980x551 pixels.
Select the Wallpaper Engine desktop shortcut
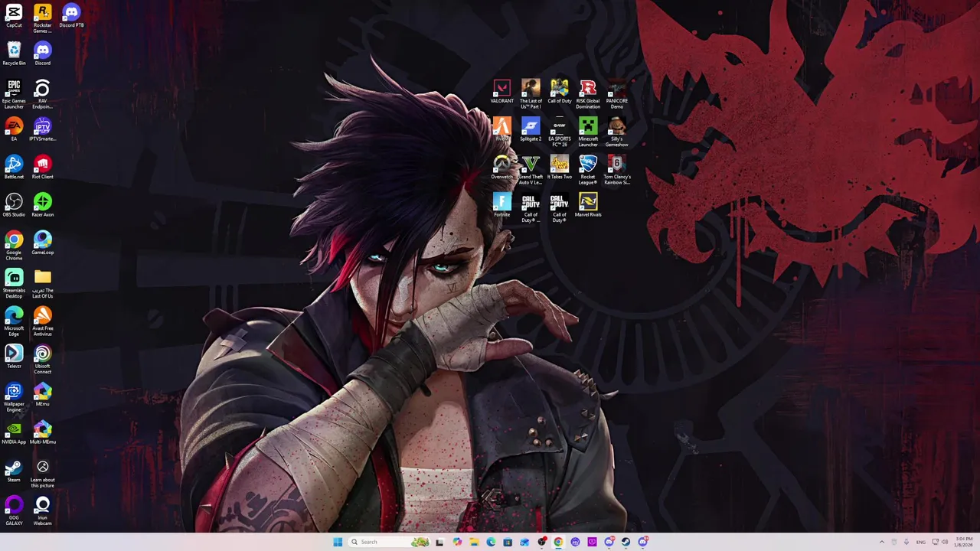[x=14, y=397]
